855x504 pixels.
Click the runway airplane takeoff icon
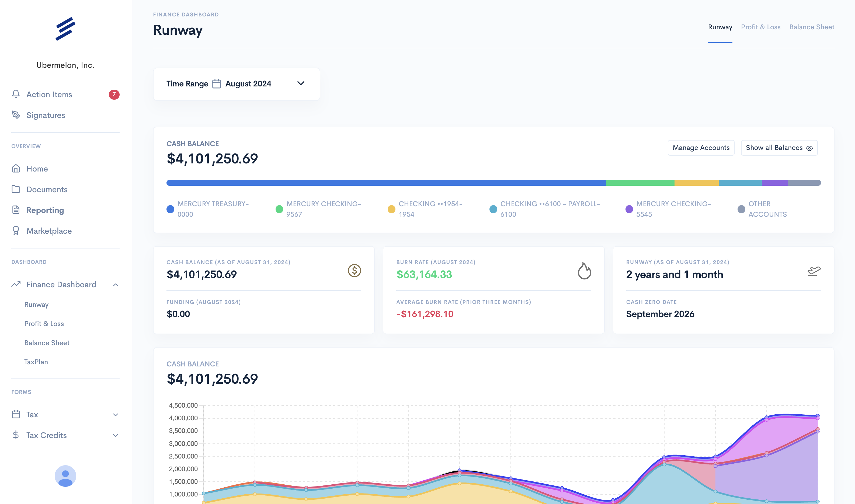pos(814,271)
